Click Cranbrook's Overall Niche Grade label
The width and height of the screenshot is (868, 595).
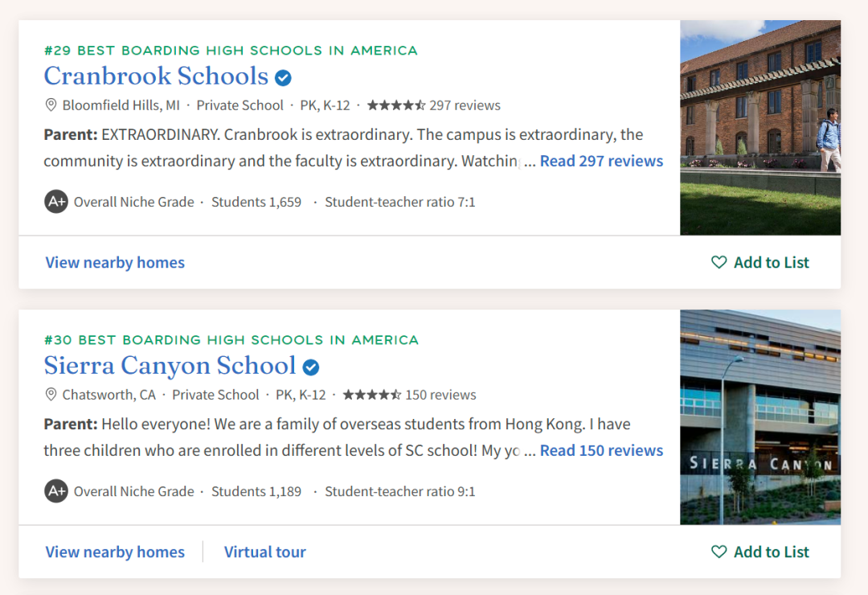click(x=134, y=202)
